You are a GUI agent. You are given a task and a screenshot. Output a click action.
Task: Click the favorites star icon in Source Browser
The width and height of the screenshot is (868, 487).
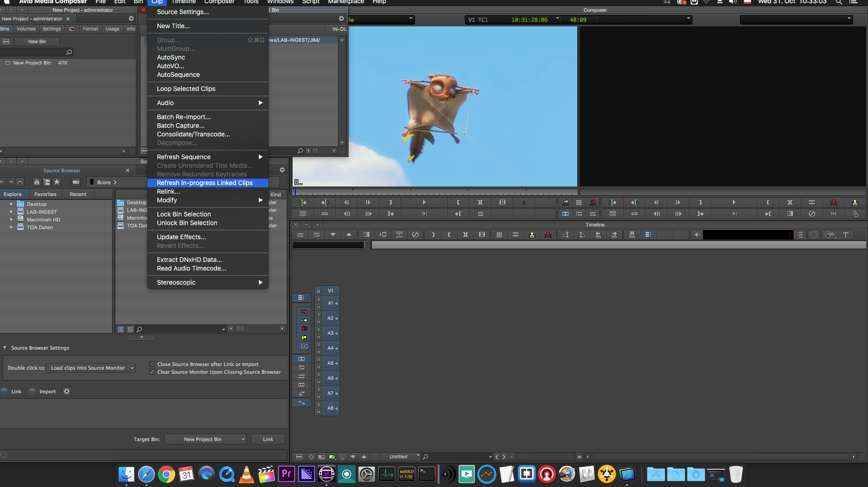tap(57, 182)
